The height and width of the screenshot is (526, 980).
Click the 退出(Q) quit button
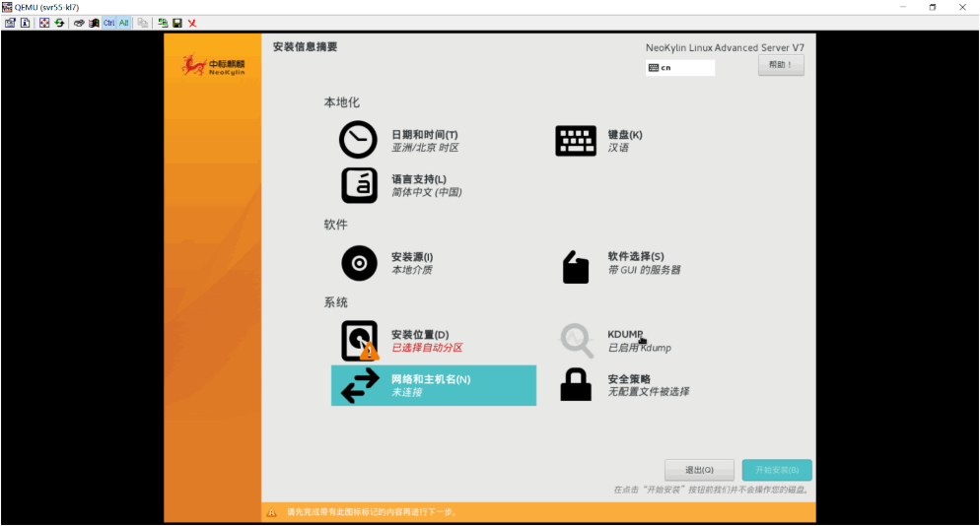tap(699, 470)
